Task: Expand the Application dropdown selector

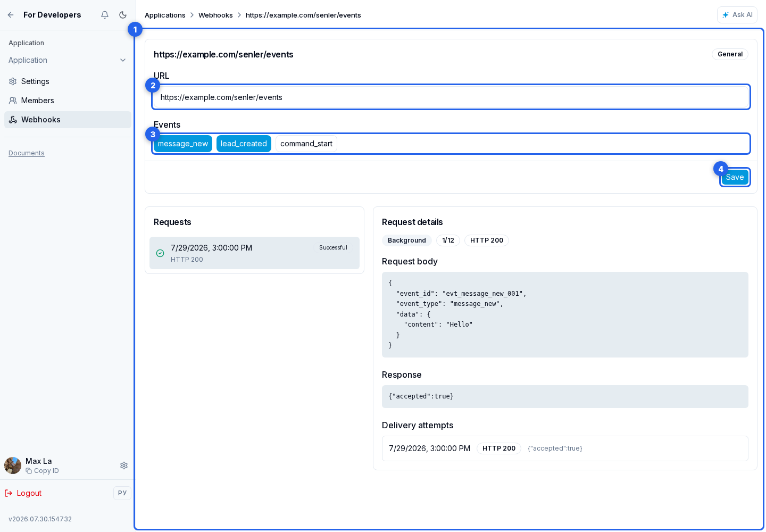Action: point(68,60)
